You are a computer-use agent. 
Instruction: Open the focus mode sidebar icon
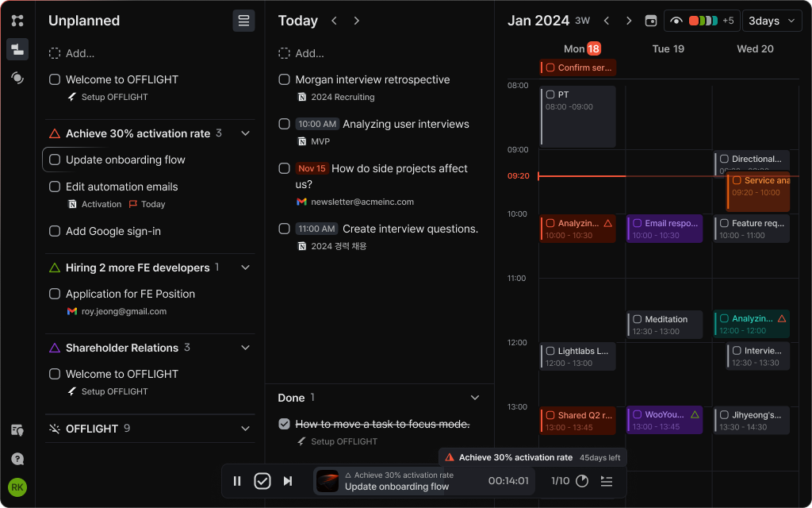tap(17, 78)
